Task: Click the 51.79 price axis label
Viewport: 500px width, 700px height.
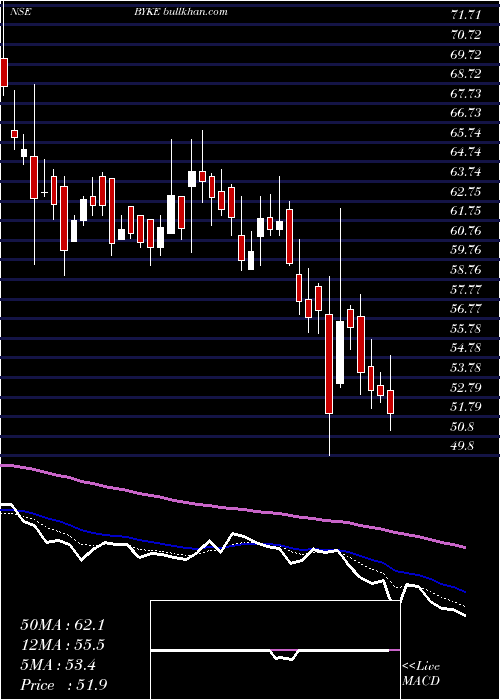Action: pos(466,407)
